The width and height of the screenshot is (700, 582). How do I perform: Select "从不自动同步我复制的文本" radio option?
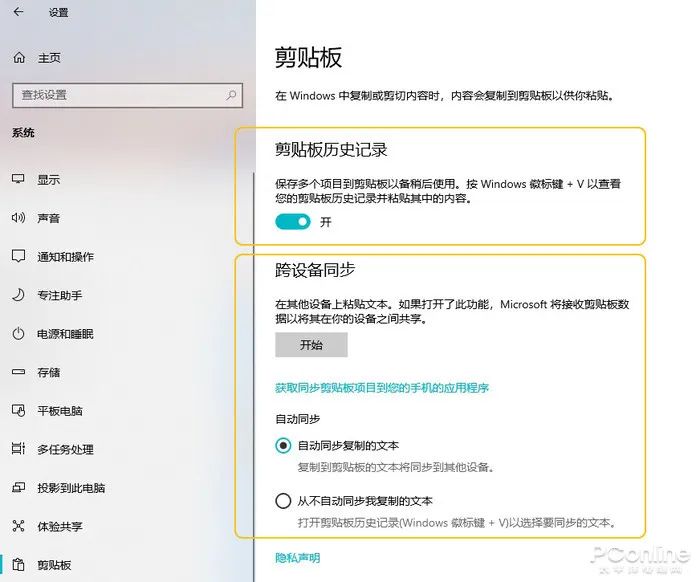(x=284, y=501)
